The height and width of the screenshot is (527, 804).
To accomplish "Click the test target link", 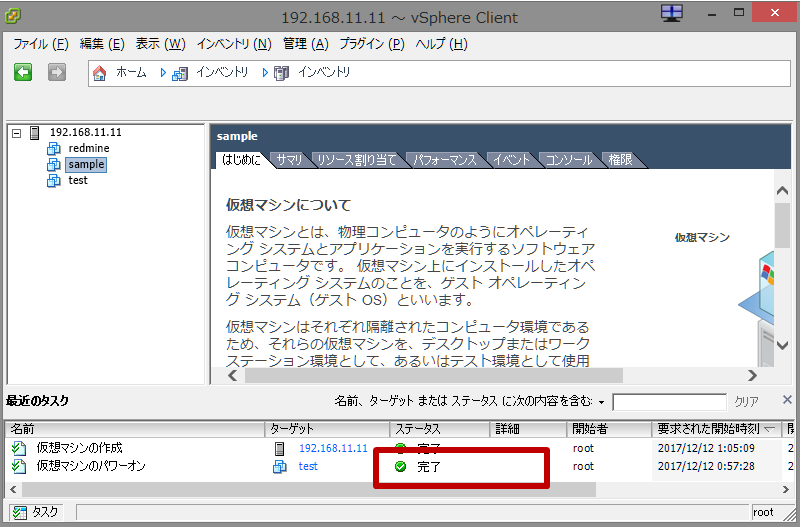I will (308, 467).
